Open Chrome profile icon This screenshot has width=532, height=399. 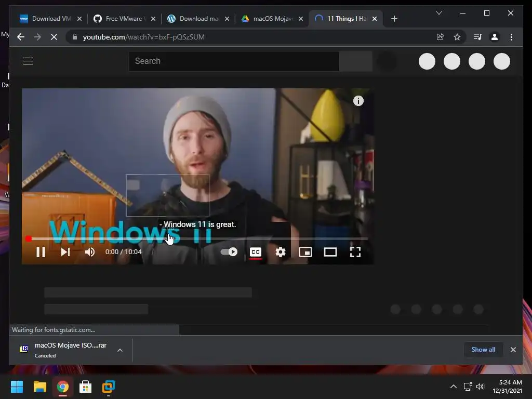[x=495, y=37]
